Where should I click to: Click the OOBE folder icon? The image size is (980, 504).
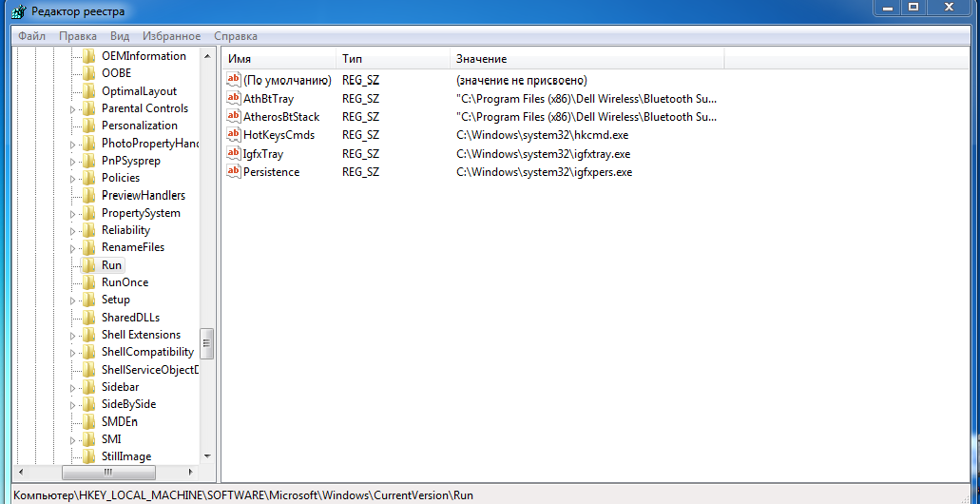coord(88,73)
